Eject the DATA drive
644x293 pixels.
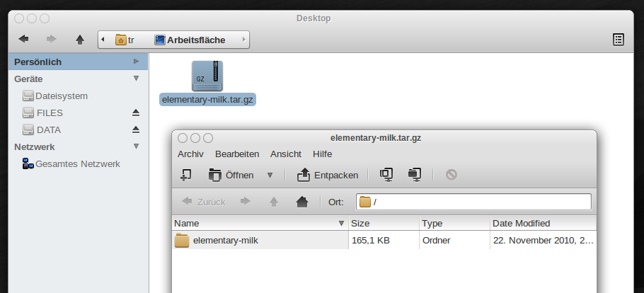pos(136,130)
